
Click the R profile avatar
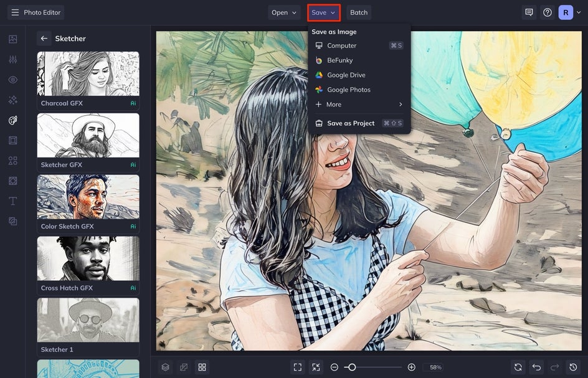tap(566, 12)
